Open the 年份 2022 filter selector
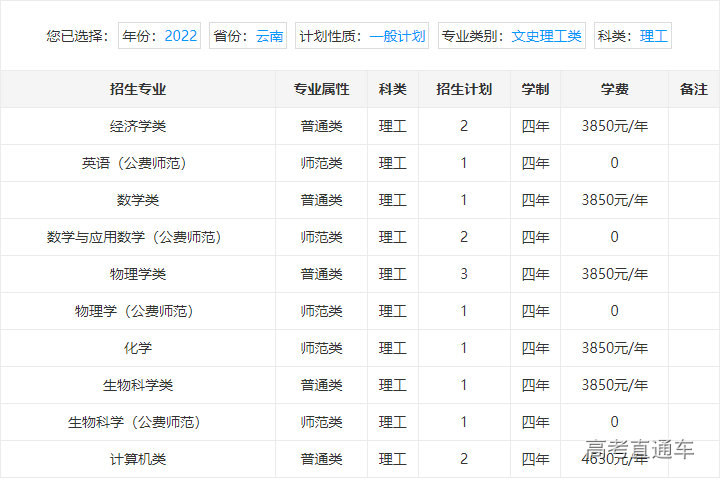723x489 pixels. (x=160, y=37)
